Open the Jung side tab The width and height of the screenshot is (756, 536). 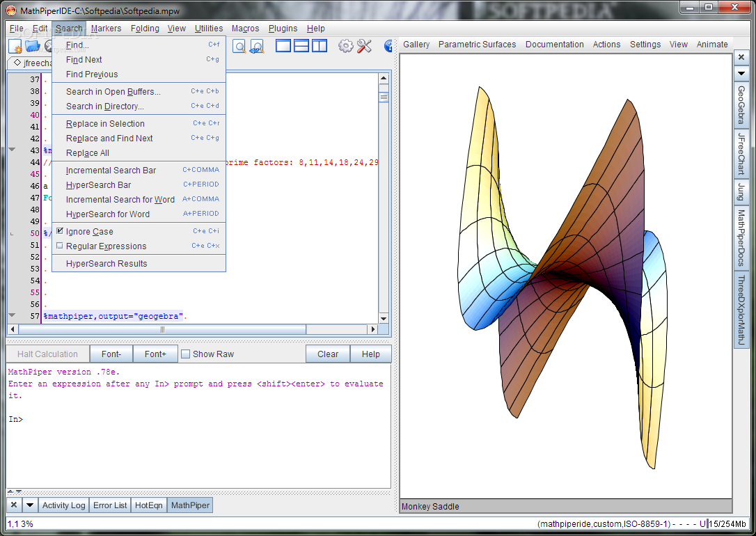pos(741,192)
